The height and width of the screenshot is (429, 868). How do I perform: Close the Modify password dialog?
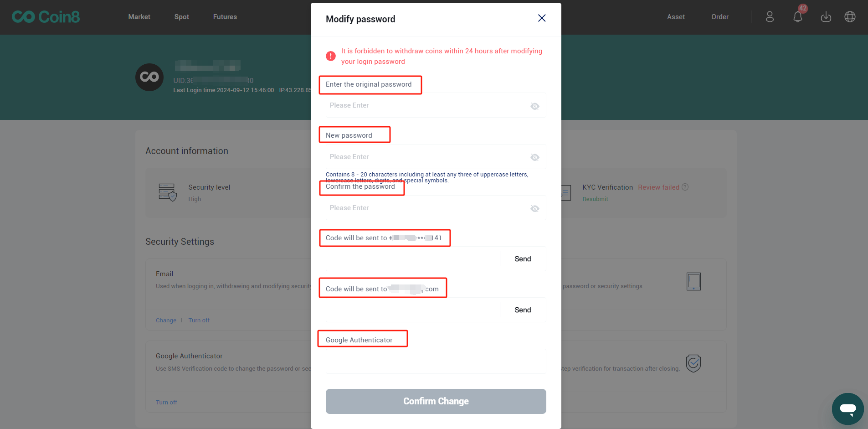542,18
